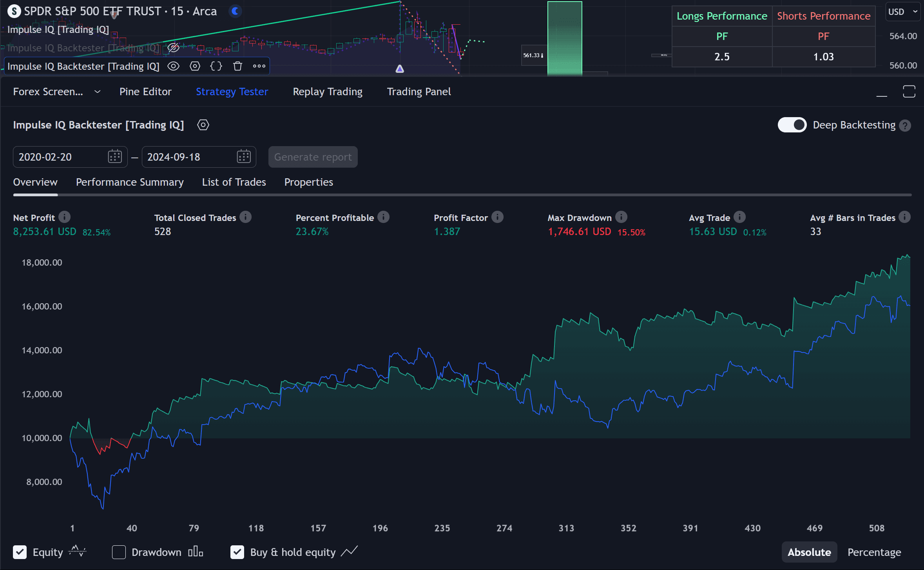Toggle visibility eye of selected Impulse IQ Backtester
924x570 pixels.
(173, 66)
